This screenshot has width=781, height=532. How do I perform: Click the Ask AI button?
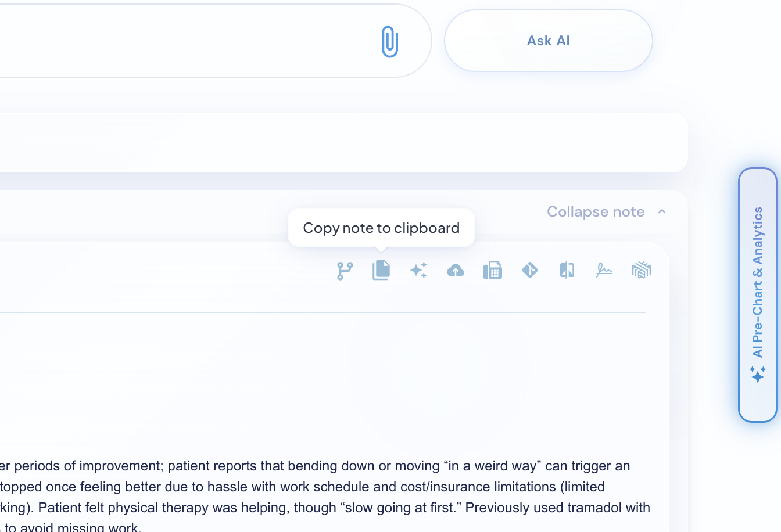[x=548, y=41]
